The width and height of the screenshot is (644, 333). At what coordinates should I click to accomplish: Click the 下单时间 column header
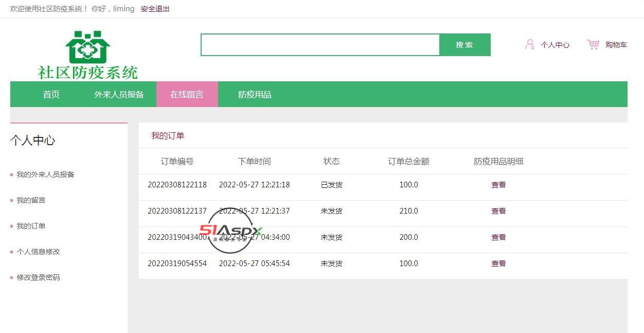pyautogui.click(x=254, y=161)
